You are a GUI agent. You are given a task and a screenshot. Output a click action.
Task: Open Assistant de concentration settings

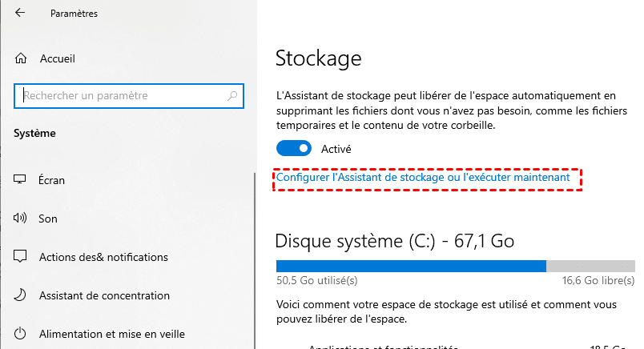click(x=105, y=295)
